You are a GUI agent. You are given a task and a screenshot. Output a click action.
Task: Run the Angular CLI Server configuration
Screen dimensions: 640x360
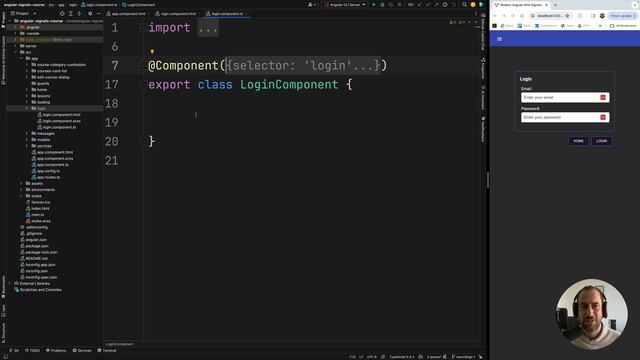click(373, 4)
